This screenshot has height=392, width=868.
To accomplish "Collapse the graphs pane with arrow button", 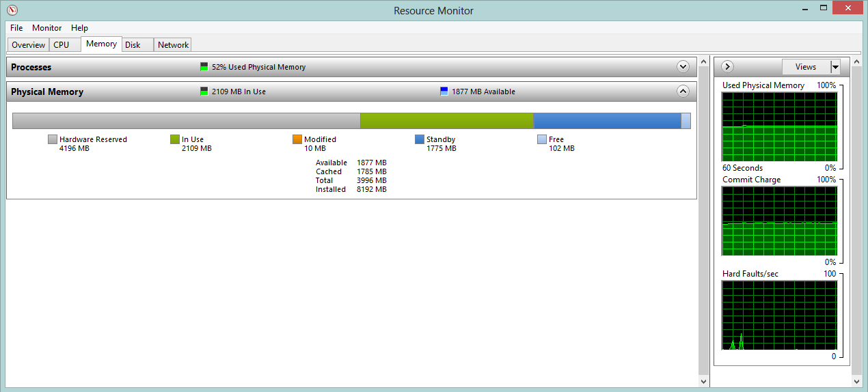I will pos(727,66).
